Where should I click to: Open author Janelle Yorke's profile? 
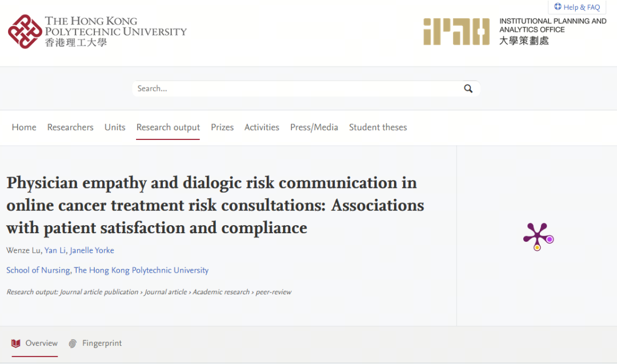[x=91, y=250]
